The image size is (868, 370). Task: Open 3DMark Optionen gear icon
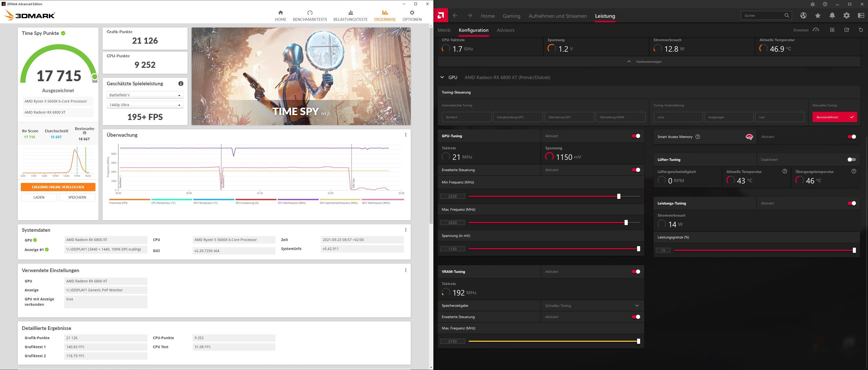(412, 15)
